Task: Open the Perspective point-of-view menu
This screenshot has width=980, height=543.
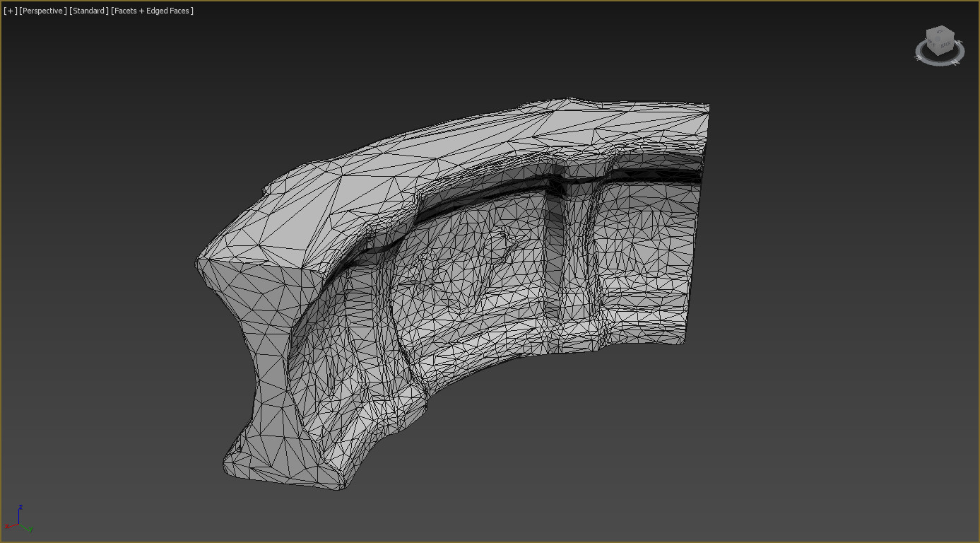Action: [x=43, y=11]
